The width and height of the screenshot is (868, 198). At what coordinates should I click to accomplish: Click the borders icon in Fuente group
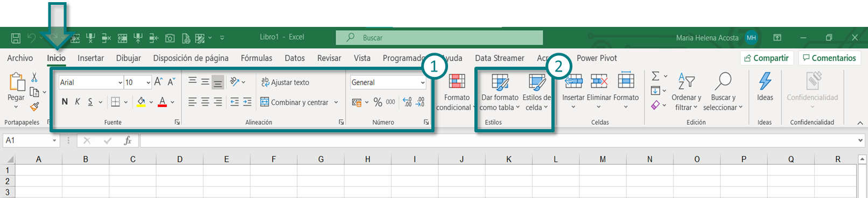click(115, 102)
